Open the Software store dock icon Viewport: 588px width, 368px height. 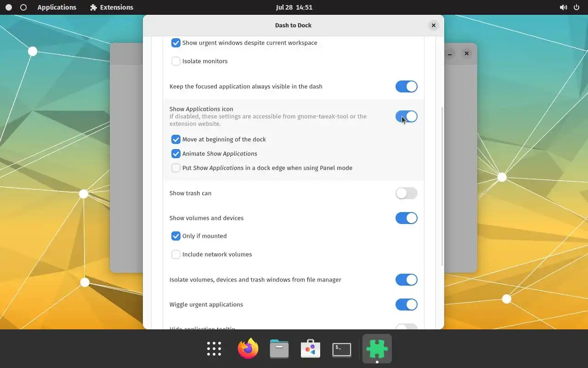coord(311,349)
